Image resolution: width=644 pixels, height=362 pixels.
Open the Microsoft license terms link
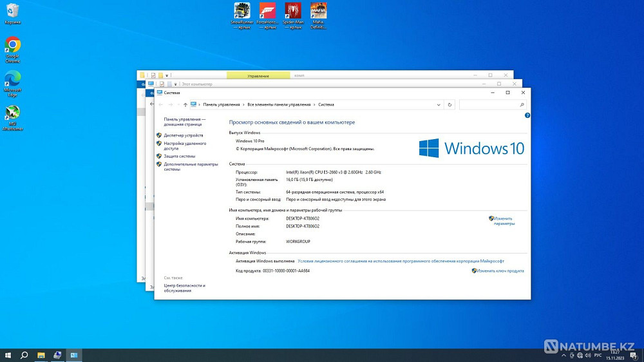point(401,261)
